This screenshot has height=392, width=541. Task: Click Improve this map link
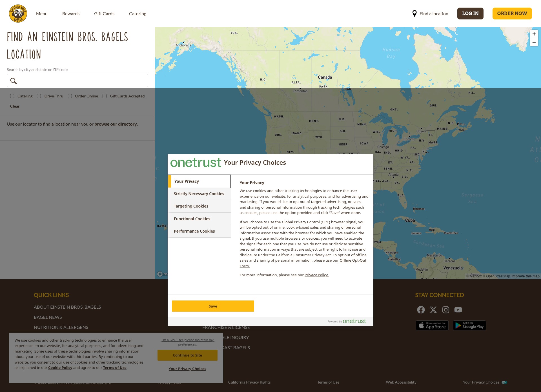526,276
